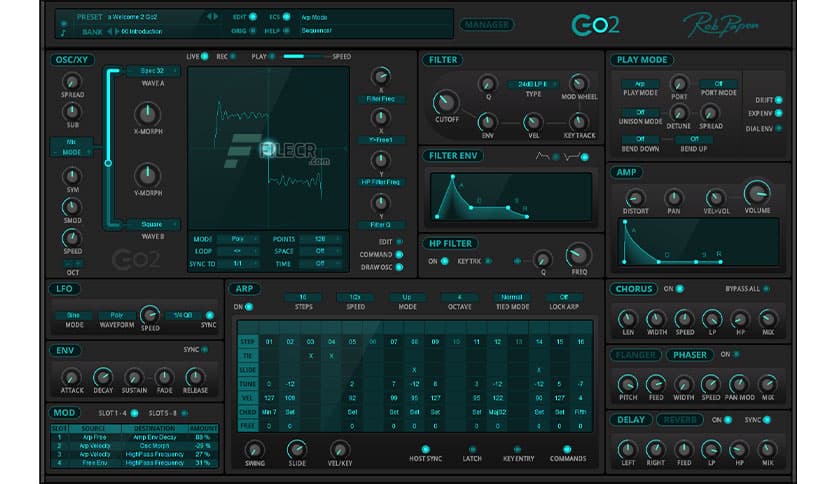
Task: Click the envelope ATTACK knob
Action: pos(71,377)
